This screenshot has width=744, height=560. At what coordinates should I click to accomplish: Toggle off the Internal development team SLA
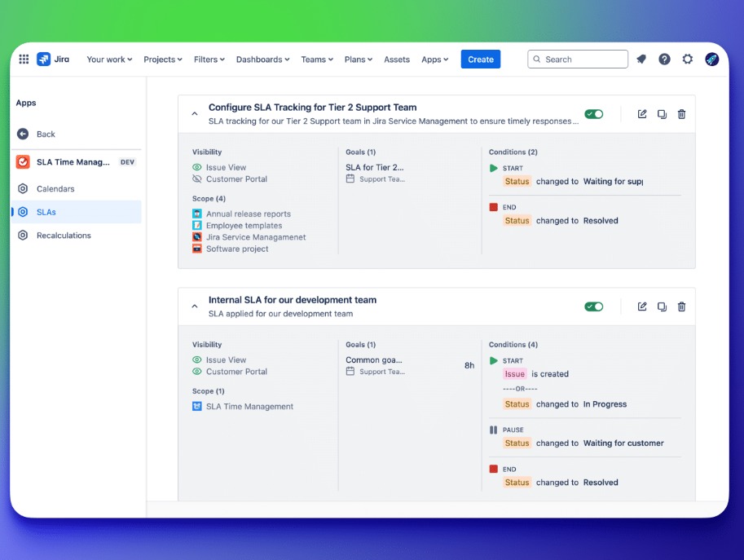coord(593,306)
